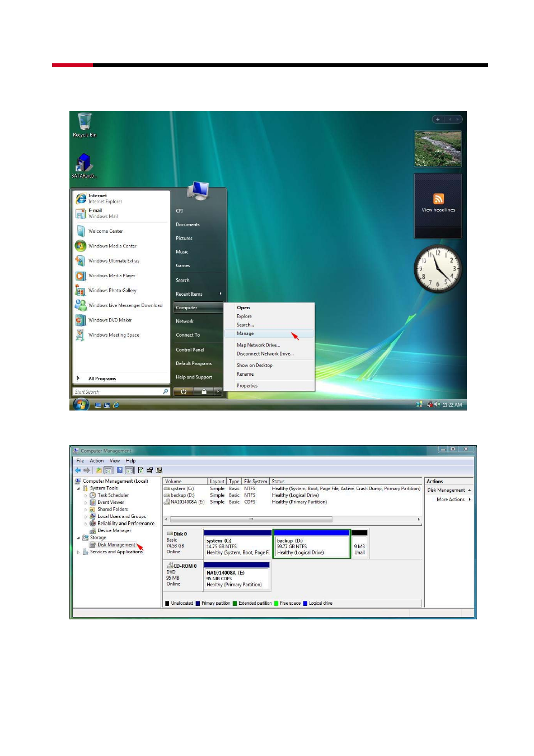Expand Shared Folders tree node

[x=86, y=510]
